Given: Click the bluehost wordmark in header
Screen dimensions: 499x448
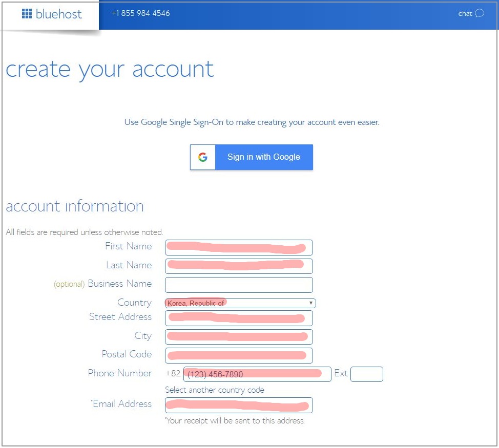Looking at the screenshot, I should click(x=58, y=14).
